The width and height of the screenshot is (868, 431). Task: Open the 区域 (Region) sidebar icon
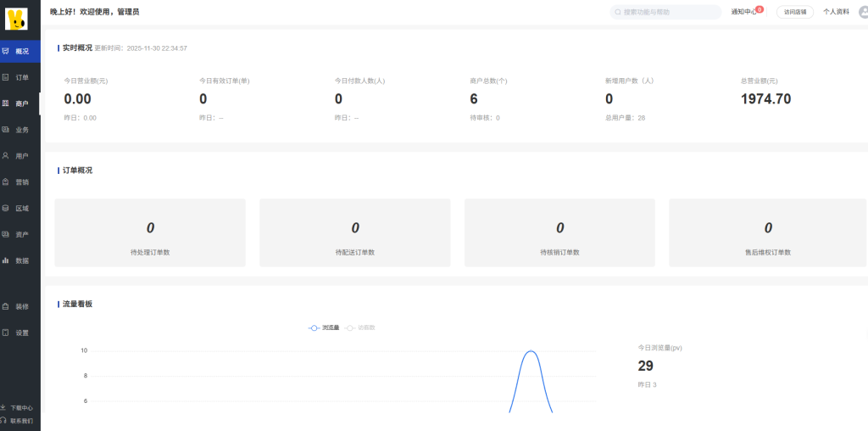pos(6,208)
